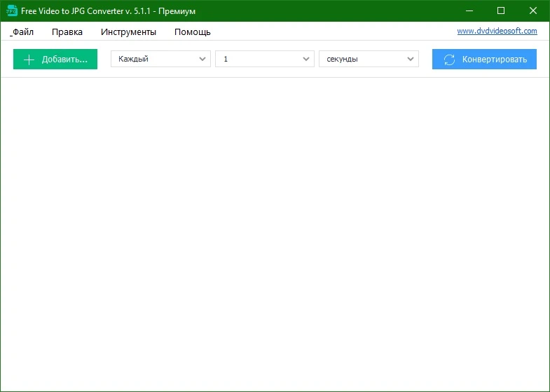Click the empty file list area
Screen dimensions: 550x392
(275, 234)
